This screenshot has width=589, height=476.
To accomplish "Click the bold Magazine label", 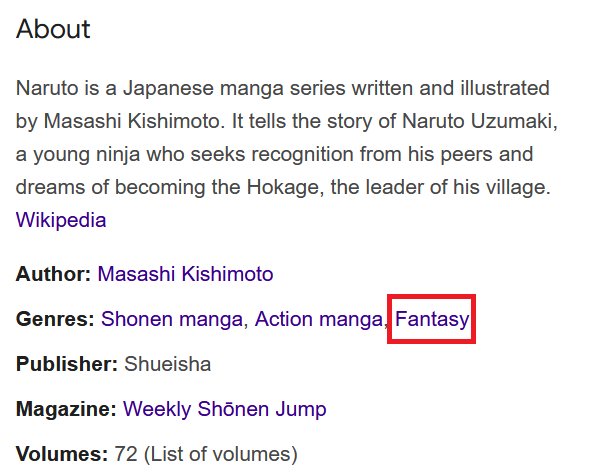I will click(66, 409).
